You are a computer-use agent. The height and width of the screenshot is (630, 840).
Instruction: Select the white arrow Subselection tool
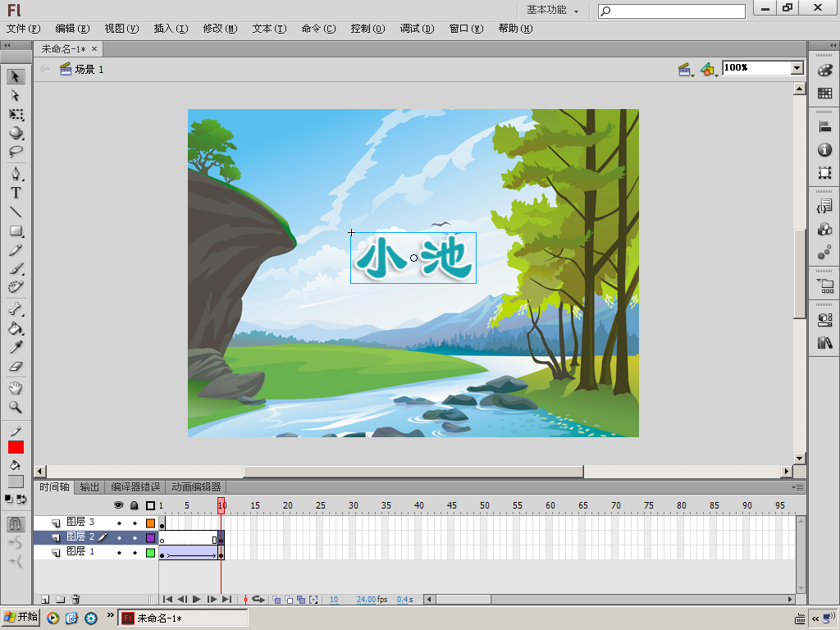[x=16, y=96]
